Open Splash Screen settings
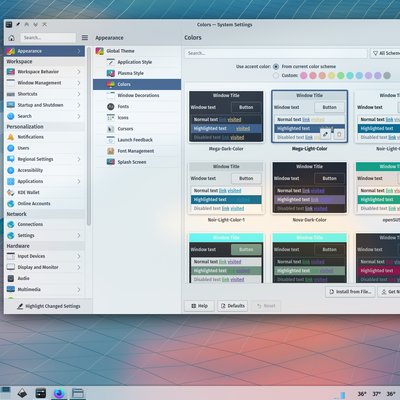 [x=137, y=162]
